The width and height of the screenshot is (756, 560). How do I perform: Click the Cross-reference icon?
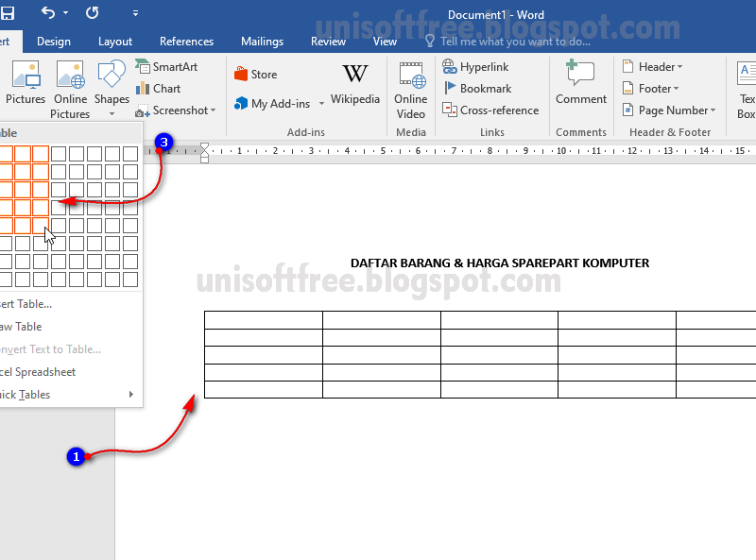pyautogui.click(x=450, y=110)
